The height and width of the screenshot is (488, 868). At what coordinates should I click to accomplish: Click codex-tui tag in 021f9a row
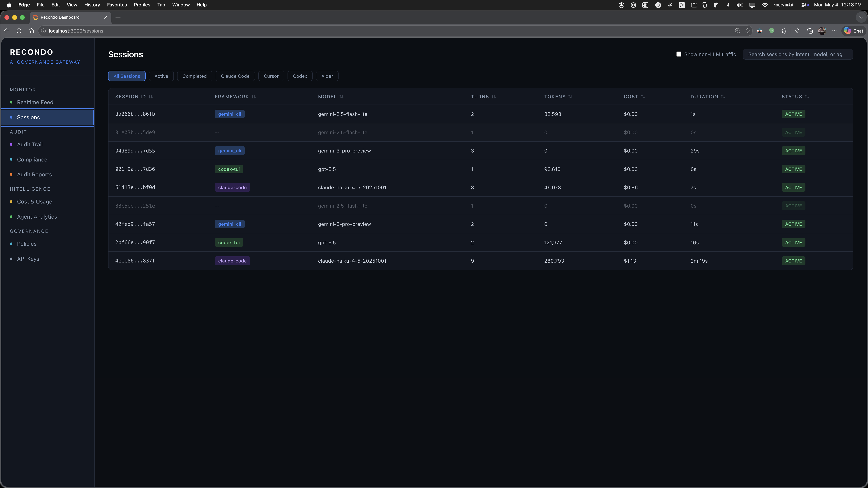[229, 169]
